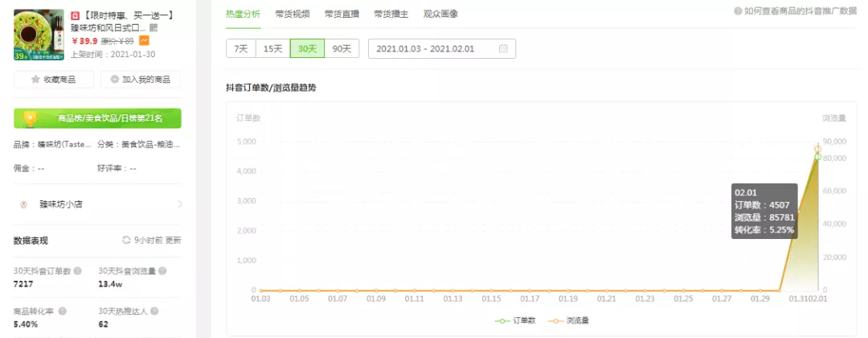Toggle the 订单数 legend series
Viewport: 868px width, 338px height.
coord(515,321)
